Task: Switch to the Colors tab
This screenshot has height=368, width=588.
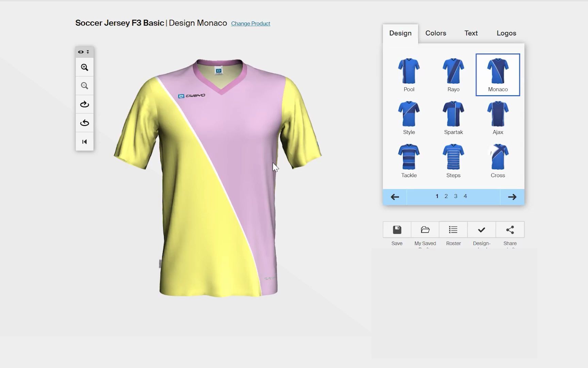Action: 436,33
